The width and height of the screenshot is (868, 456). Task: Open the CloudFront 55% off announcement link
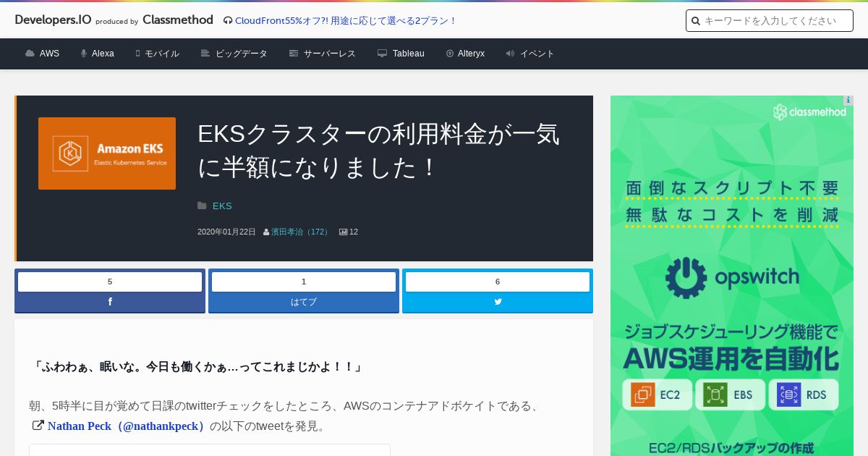point(346,21)
